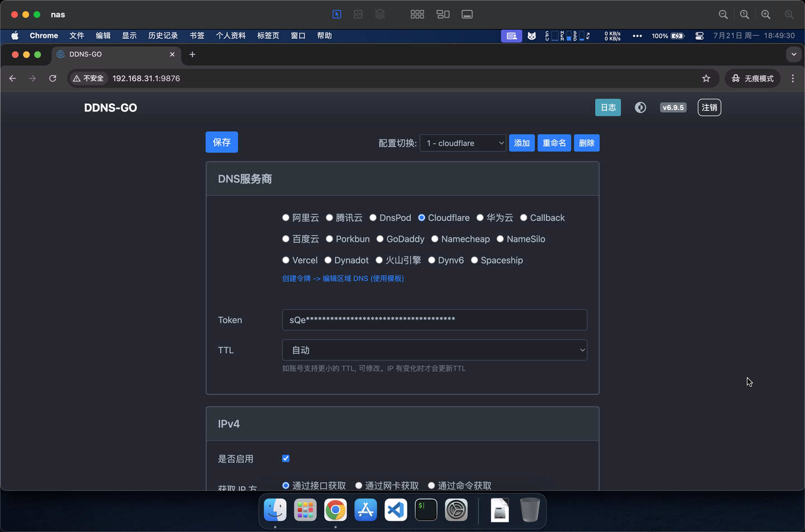Click the zoom out magnifier icon

click(723, 15)
